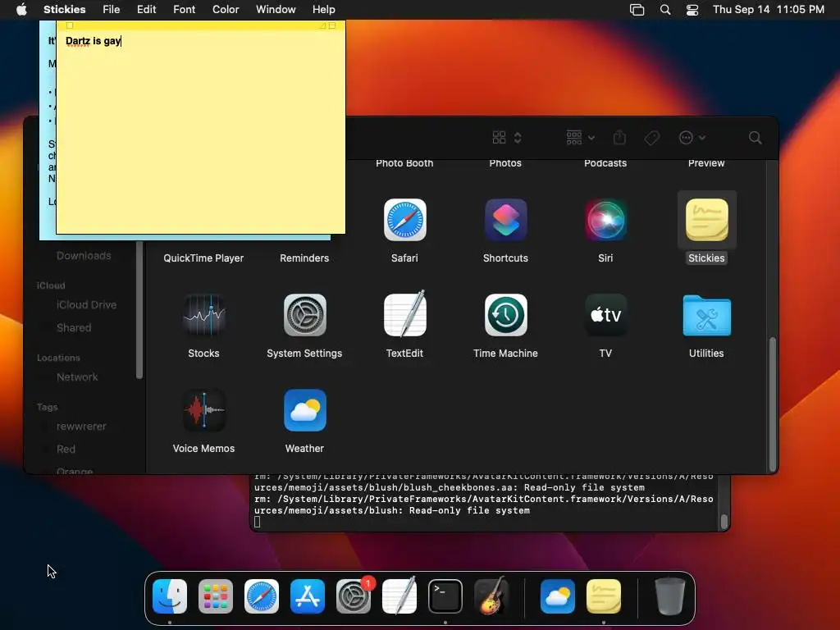840x630 pixels.
Task: Select Downloads in Finder sidebar
Action: (84, 256)
